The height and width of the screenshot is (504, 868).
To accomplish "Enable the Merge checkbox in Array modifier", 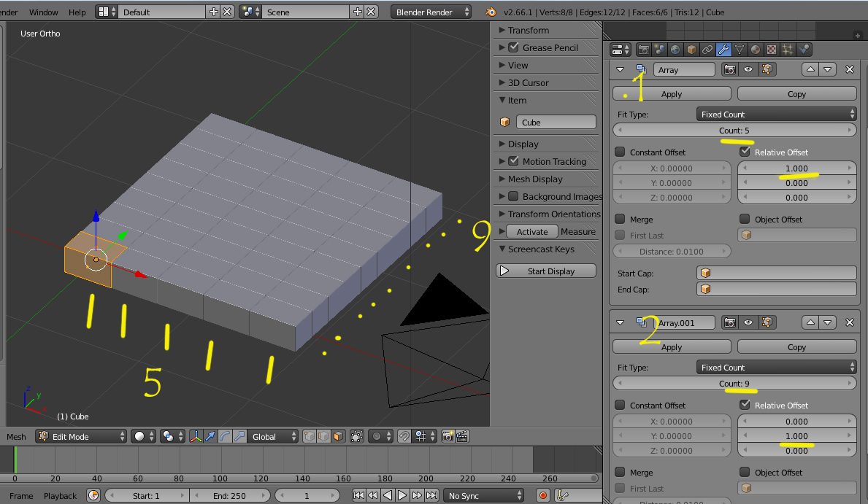I will 620,219.
